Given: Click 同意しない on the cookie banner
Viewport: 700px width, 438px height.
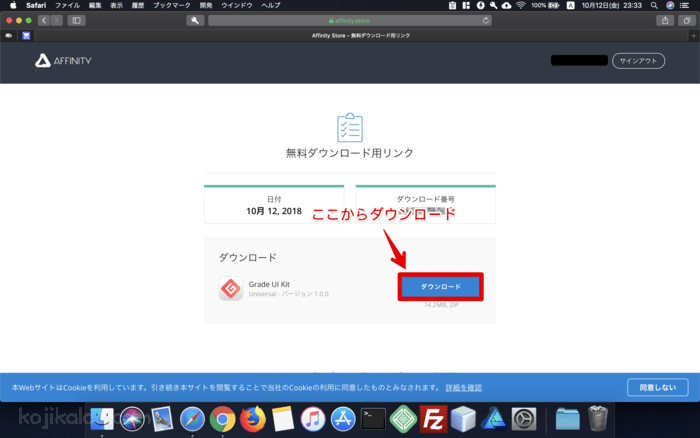Looking at the screenshot, I should 658,388.
